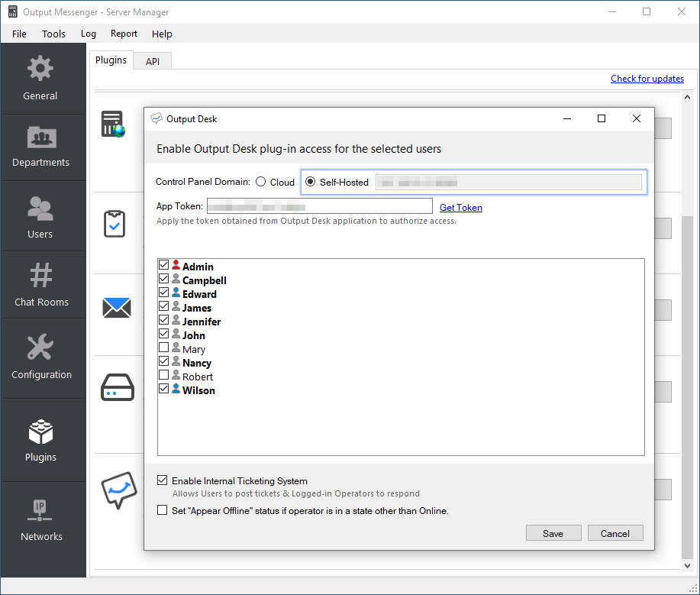Click the Output Desk dialog title icon
Viewport: 700px width, 595px height.
[156, 118]
